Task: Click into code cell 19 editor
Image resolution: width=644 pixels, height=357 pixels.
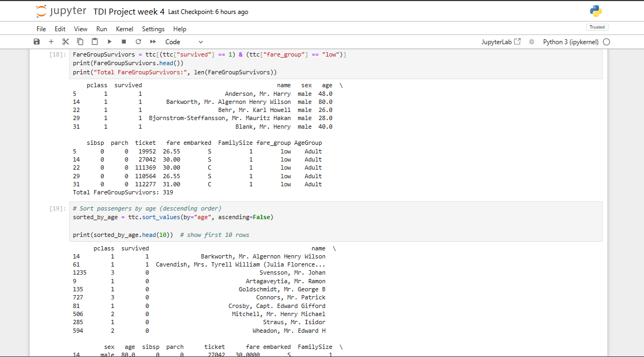Action: [x=336, y=221]
